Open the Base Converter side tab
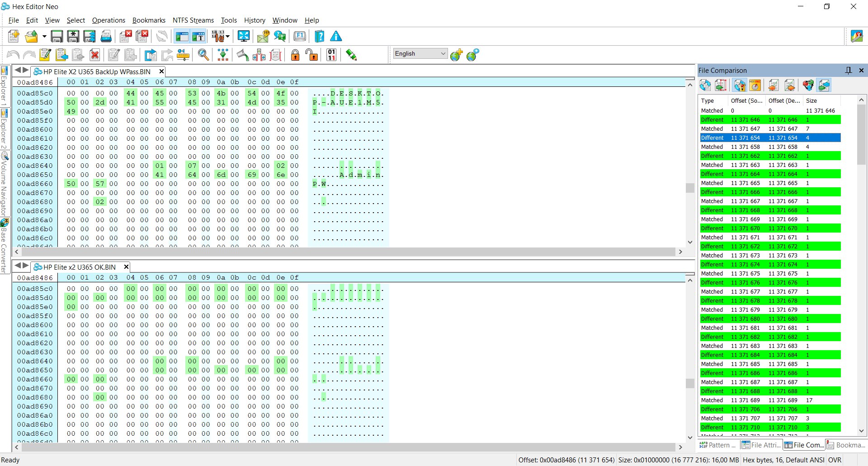The image size is (868, 466). point(4,247)
